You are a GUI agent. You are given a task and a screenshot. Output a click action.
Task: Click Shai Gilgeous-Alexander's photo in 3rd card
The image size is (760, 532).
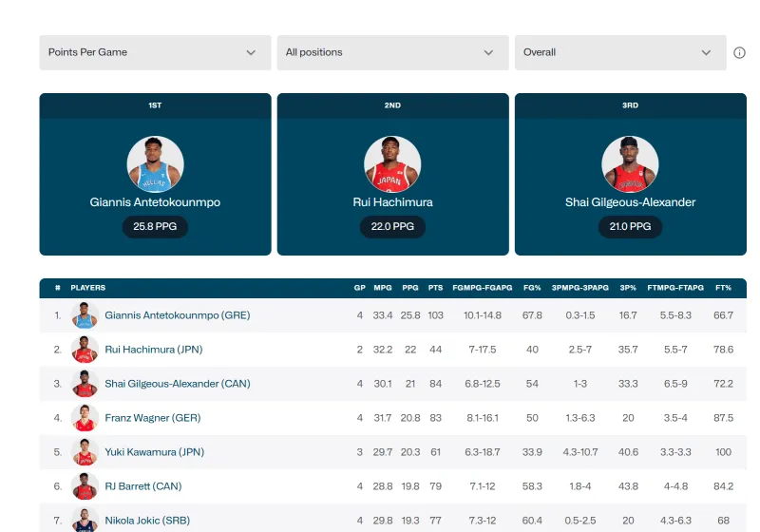coord(630,164)
